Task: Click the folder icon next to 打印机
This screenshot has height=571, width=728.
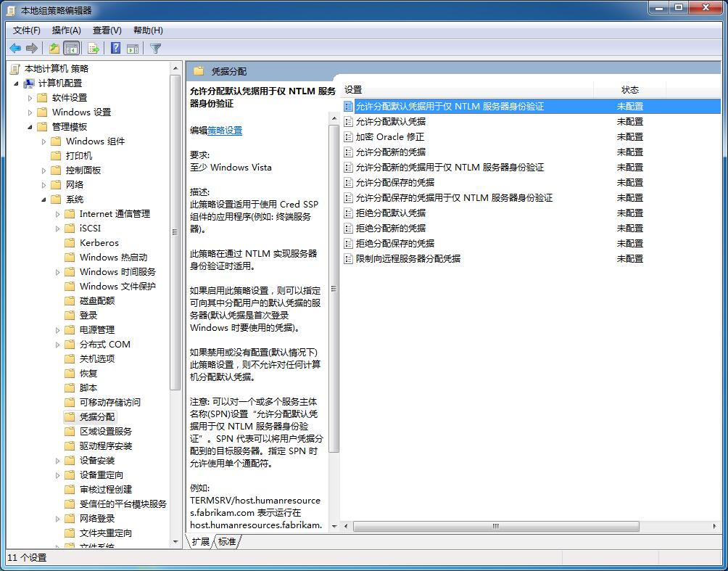Action: tap(56, 156)
